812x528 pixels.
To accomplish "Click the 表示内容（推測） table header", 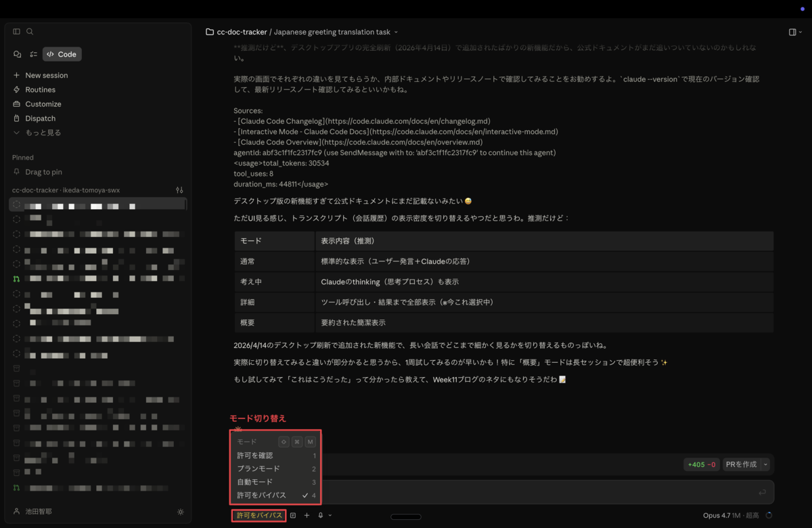I will pos(544,241).
